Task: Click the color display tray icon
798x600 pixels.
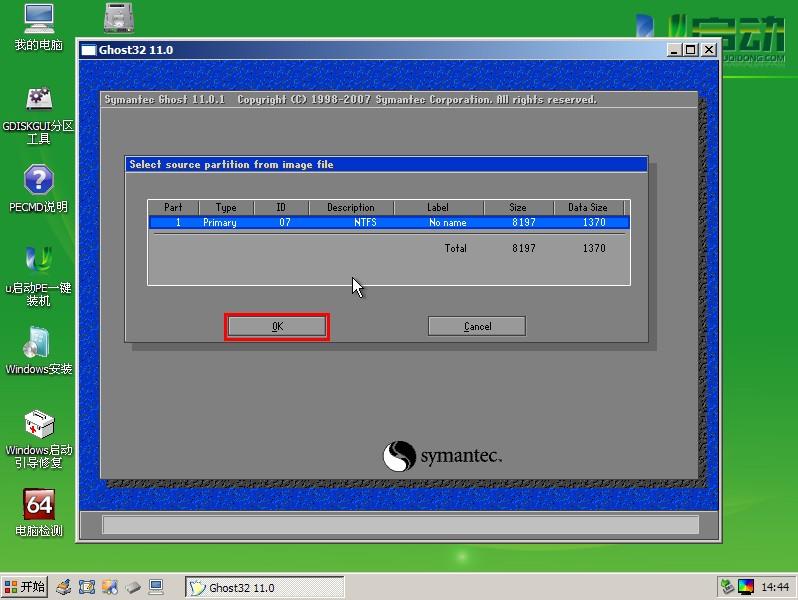Action: [x=746, y=587]
